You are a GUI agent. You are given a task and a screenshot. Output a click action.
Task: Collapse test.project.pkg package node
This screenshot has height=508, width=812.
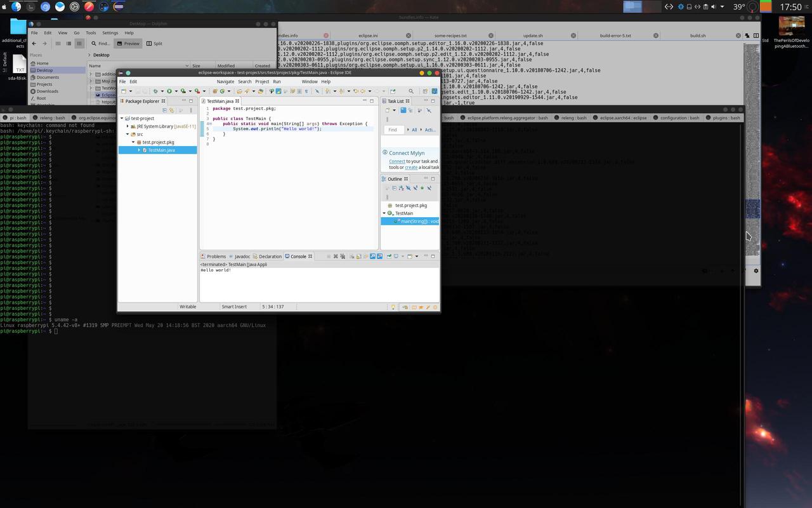tap(134, 142)
